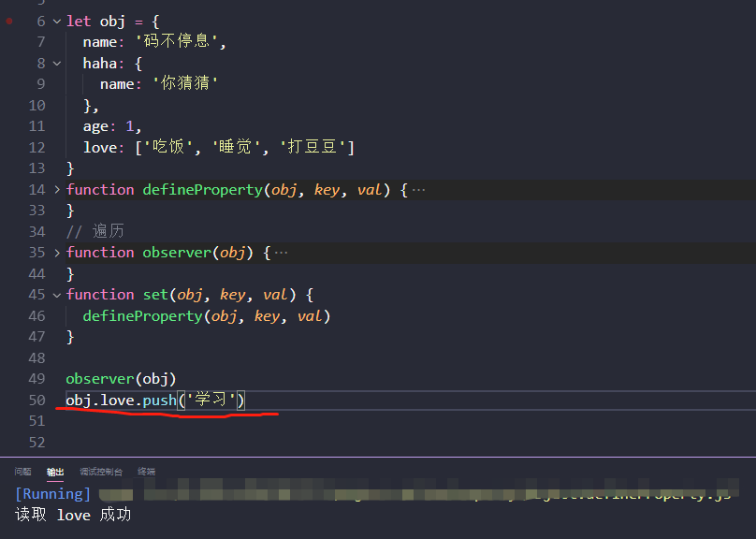Toggle the red breakpoint beside line 6
This screenshot has width=756, height=539.
pyautogui.click(x=8, y=21)
